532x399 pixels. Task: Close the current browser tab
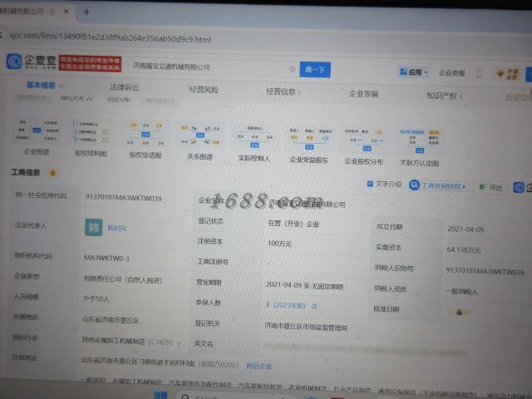(x=66, y=12)
